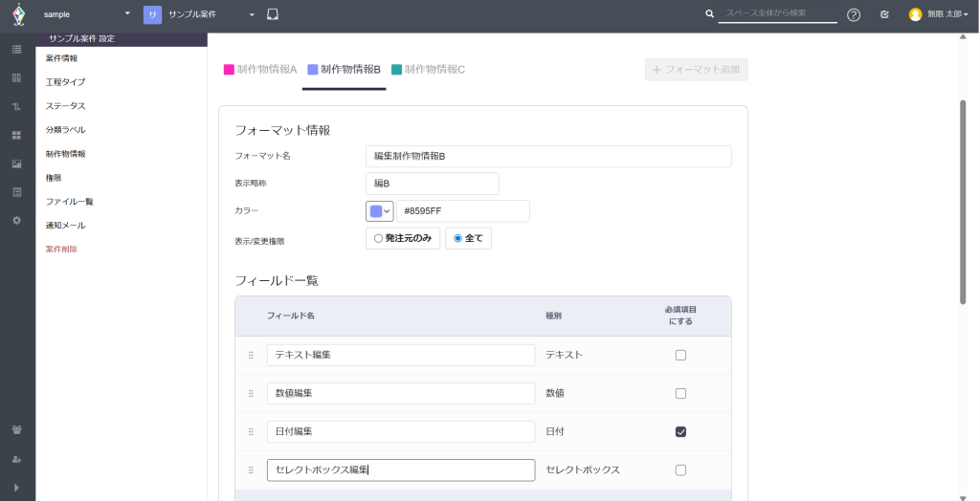Screen dimensions: 980x501
Task: Enable required checkbox for テキスト編集 field
Action: (x=681, y=356)
